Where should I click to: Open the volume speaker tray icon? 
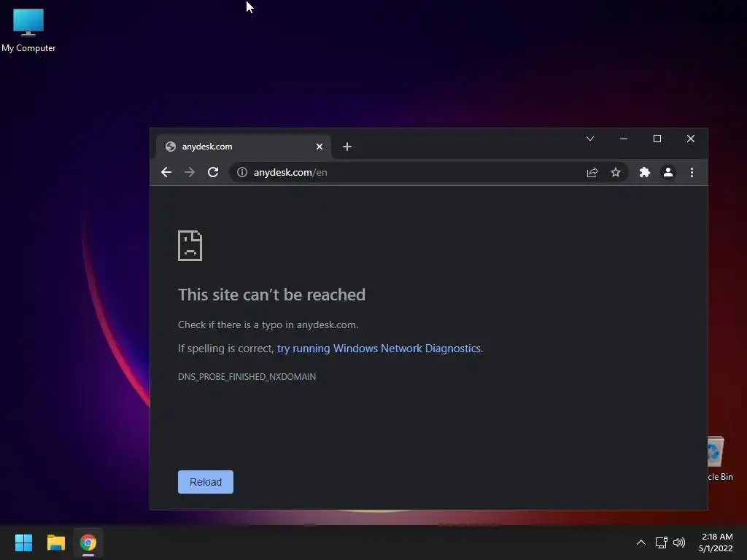679,542
